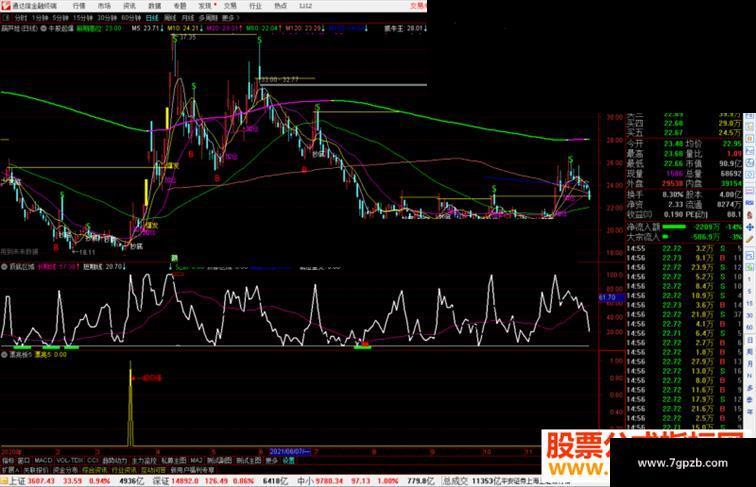Screen dimensions: 756x487
Task: Switch chart to 分时 view
Action: point(21,18)
